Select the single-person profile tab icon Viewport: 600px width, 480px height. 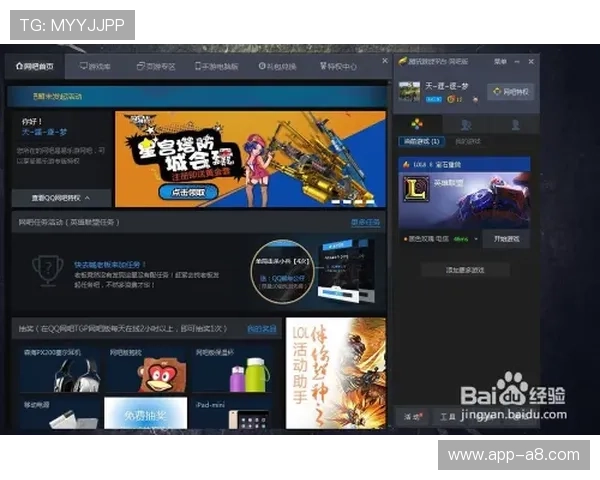click(x=514, y=124)
